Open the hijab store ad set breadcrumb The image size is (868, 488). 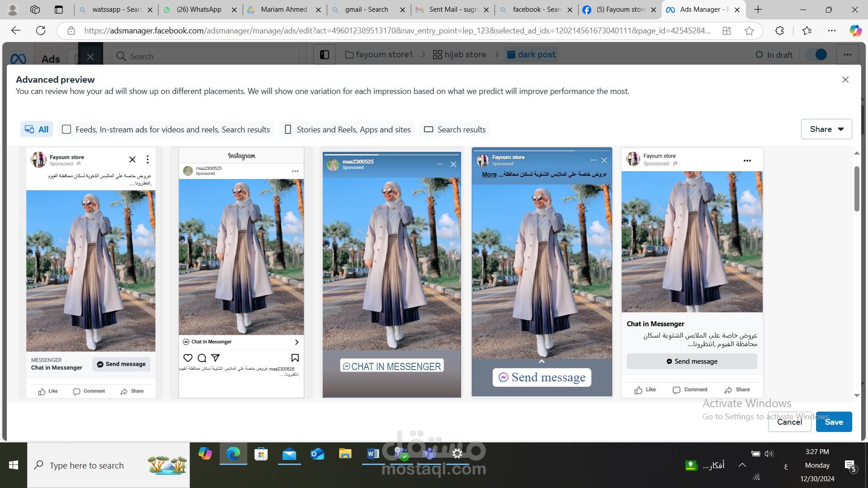(459, 55)
